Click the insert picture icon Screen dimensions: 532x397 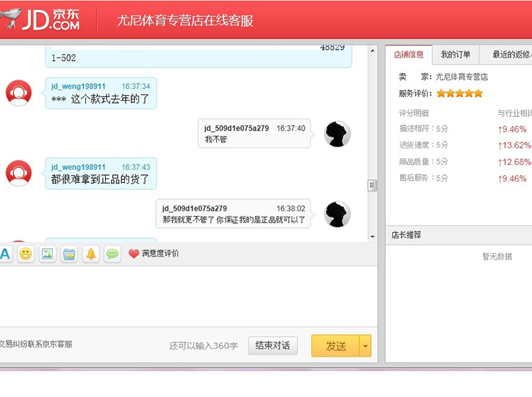(x=47, y=254)
